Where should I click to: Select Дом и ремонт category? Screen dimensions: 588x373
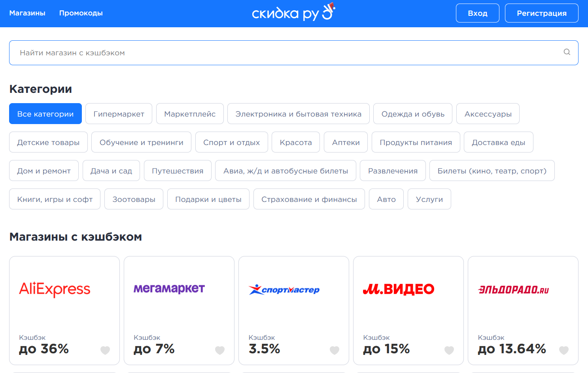(x=44, y=171)
